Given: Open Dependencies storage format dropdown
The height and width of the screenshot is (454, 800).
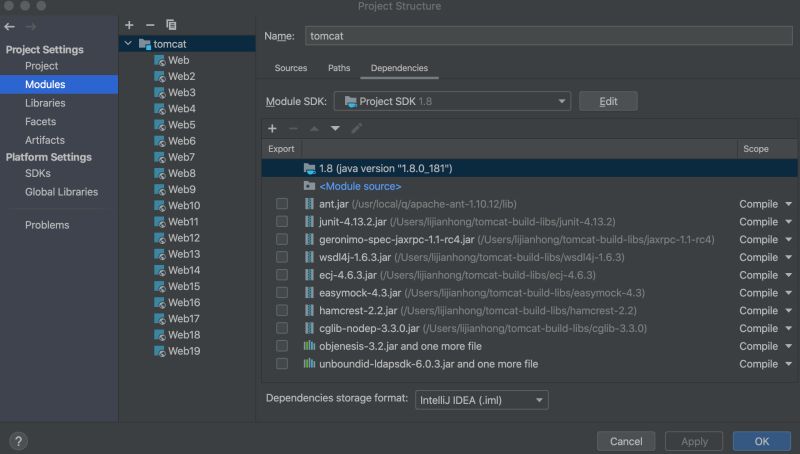Looking at the screenshot, I should pos(482,400).
